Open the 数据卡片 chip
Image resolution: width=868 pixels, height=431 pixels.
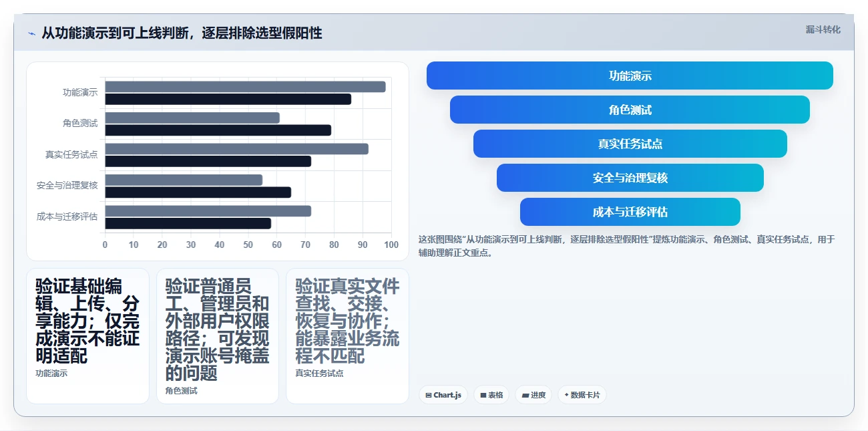click(x=582, y=395)
